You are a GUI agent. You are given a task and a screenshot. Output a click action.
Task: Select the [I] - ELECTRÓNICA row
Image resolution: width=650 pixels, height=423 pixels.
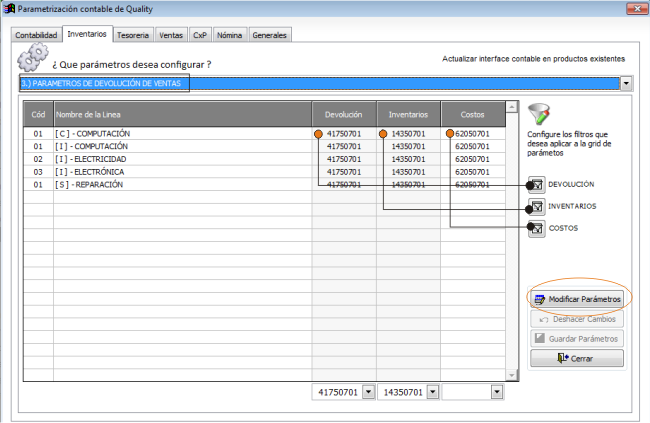(264, 172)
